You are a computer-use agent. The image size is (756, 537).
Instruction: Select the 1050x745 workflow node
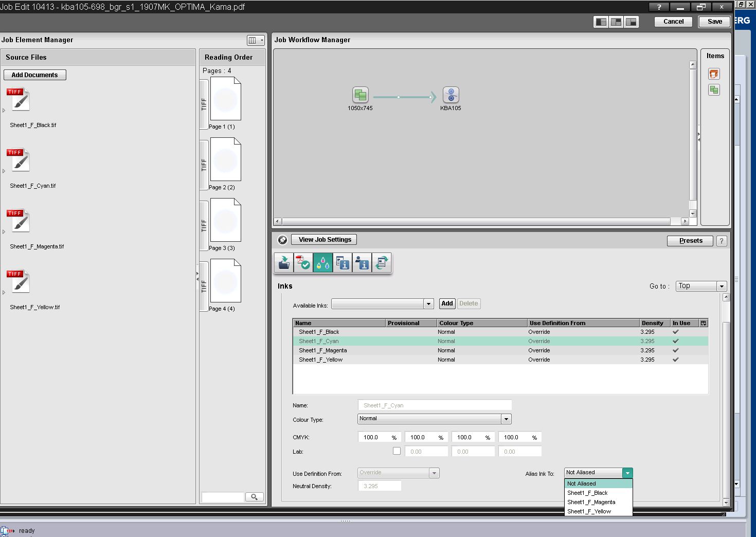(x=360, y=95)
